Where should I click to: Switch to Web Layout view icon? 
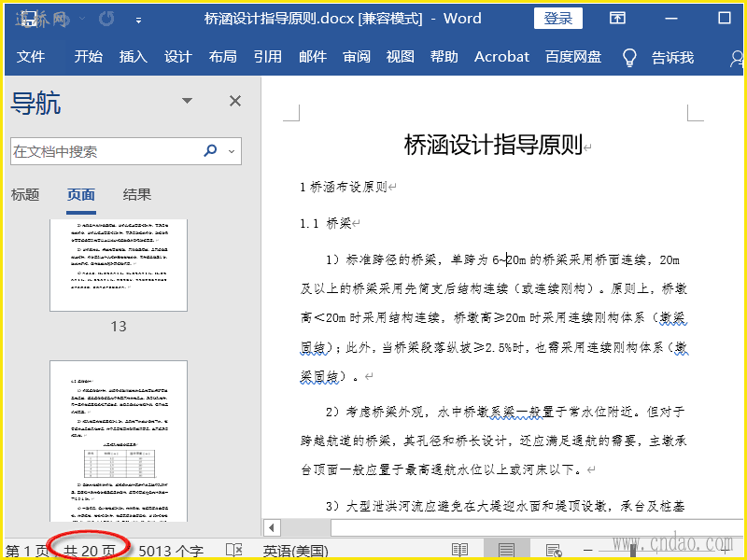pos(553,551)
